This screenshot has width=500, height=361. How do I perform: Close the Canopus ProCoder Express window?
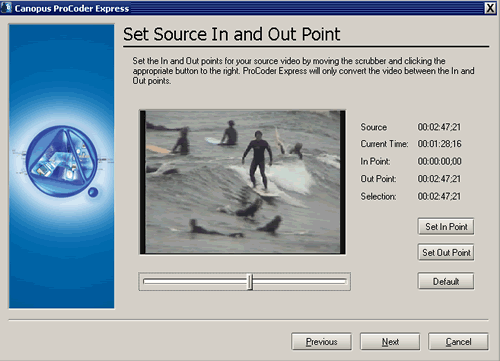pos(490,8)
